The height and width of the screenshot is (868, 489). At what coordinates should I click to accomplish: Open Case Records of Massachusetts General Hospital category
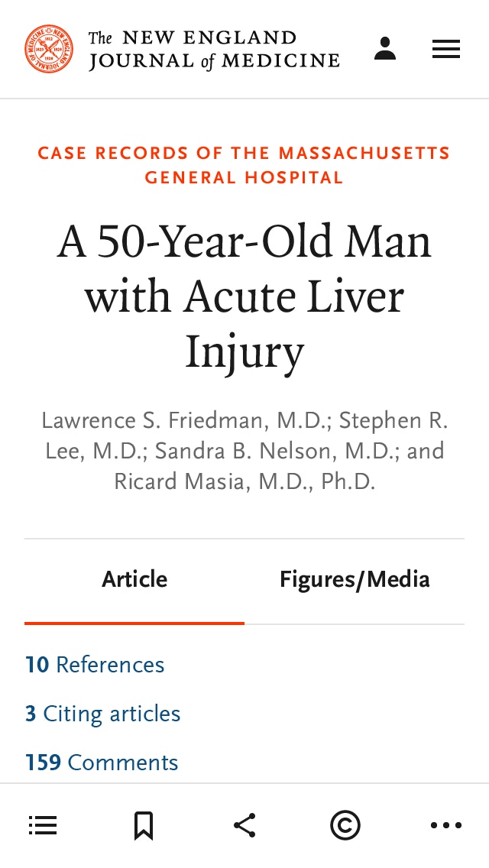(244, 165)
